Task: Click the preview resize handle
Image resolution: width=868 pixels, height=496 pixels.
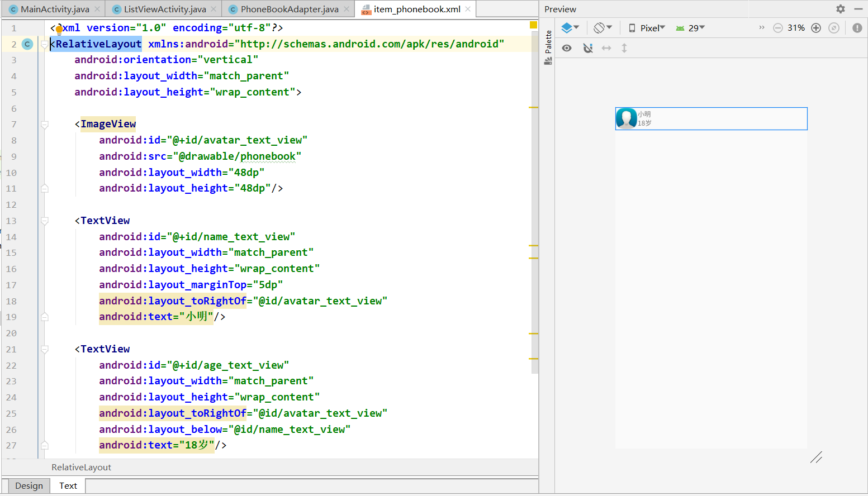Action: click(816, 457)
